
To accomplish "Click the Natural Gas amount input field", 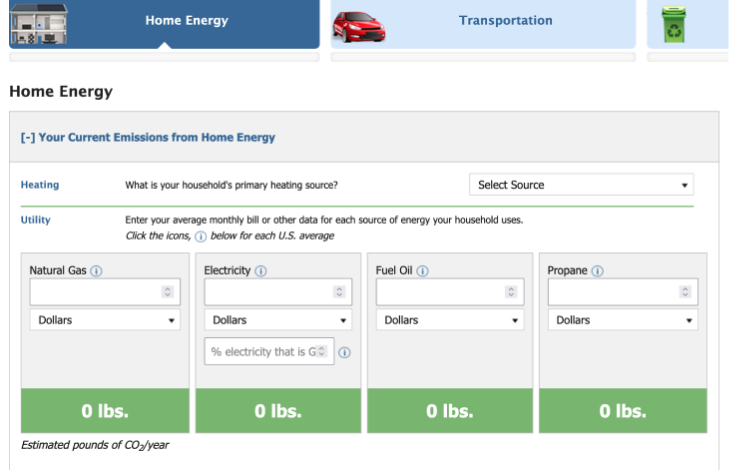I will [x=105, y=292].
